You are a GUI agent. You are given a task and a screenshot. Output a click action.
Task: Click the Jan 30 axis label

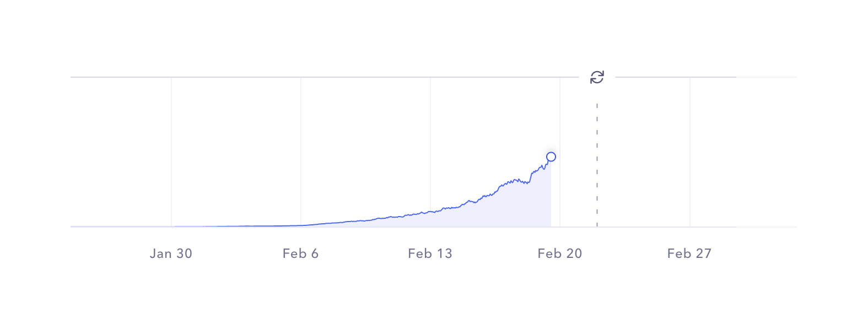click(171, 254)
